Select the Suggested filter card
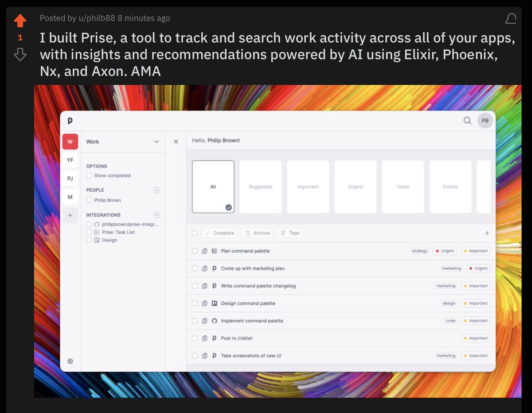 coord(261,187)
